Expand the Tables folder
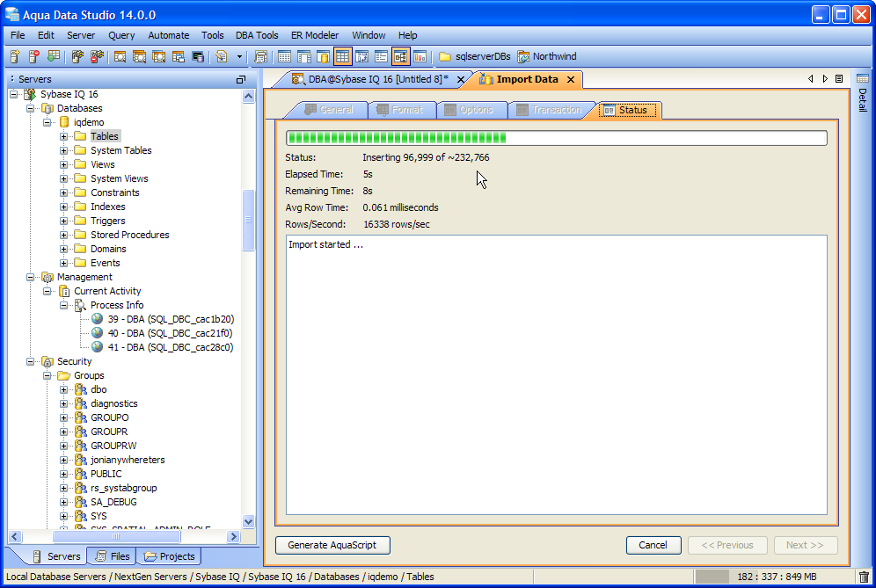Viewport: 876px width, 588px height. click(63, 136)
